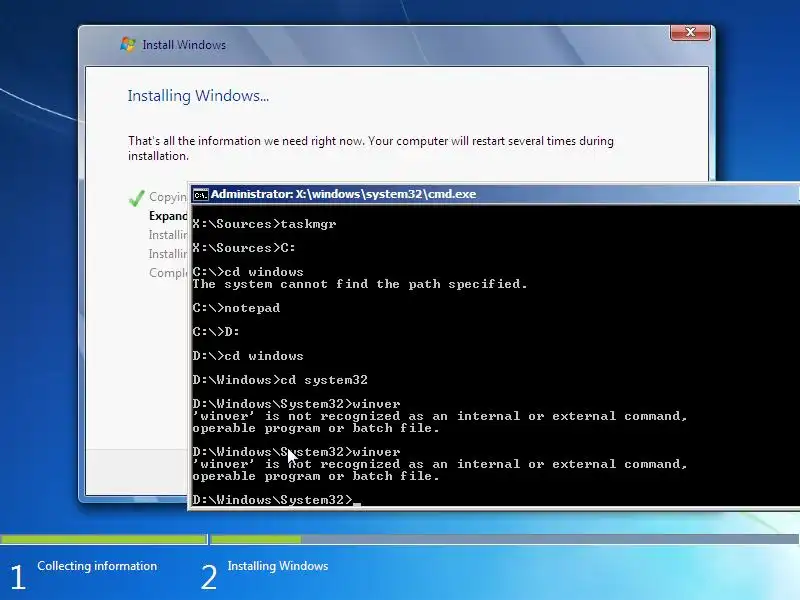Viewport: 800px width, 600px height.
Task: Click the stage 2 progress bar
Action: [x=505, y=539]
